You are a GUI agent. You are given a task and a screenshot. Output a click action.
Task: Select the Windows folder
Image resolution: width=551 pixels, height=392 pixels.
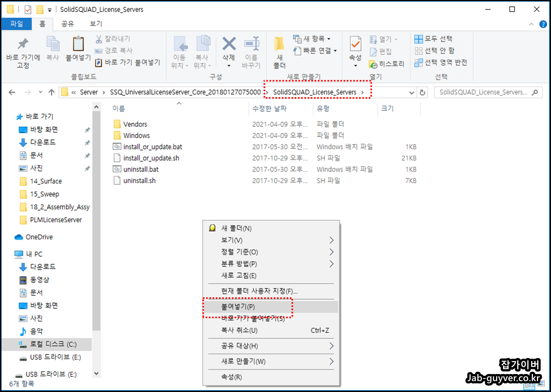coord(137,135)
